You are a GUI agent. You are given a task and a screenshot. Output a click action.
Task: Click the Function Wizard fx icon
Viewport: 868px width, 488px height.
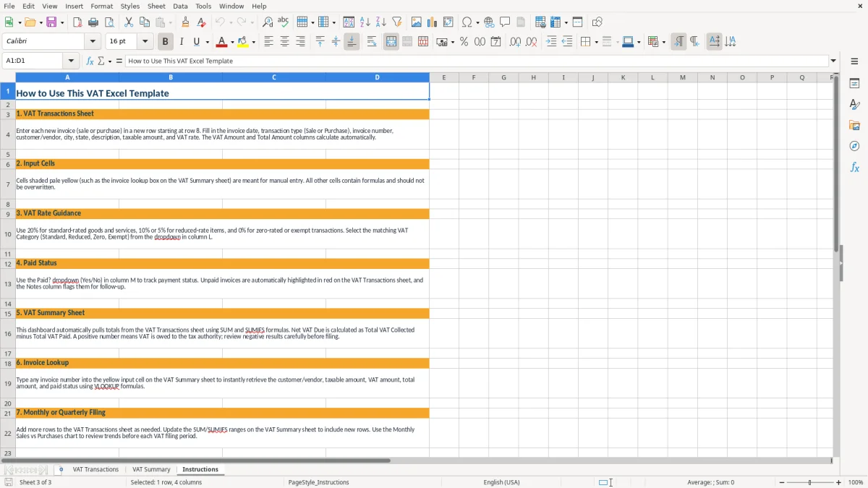tap(90, 61)
